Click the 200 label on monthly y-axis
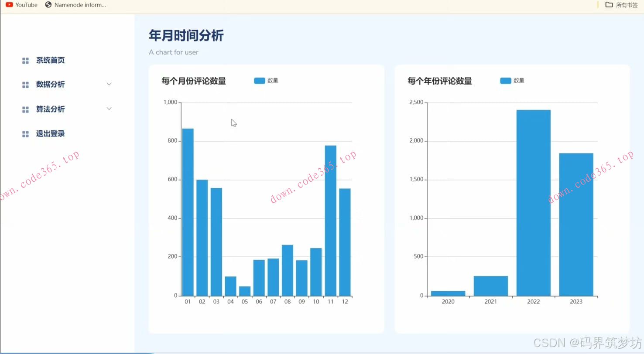 click(172, 257)
